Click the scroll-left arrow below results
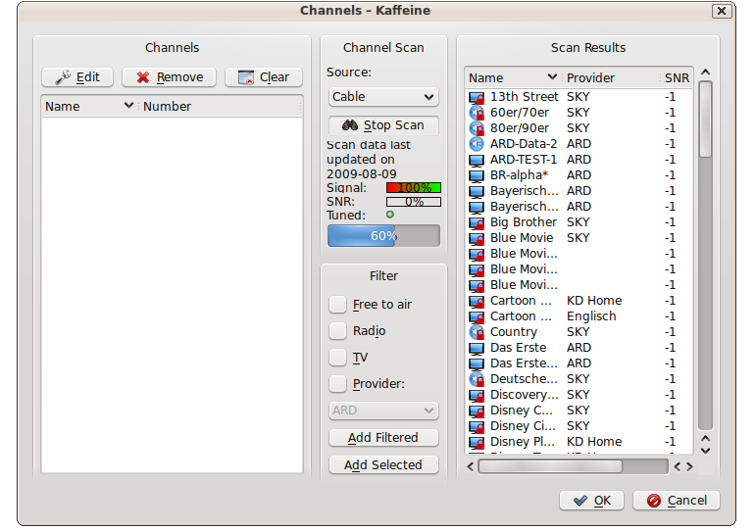Screen dimensions: 756x532 coord(471,466)
